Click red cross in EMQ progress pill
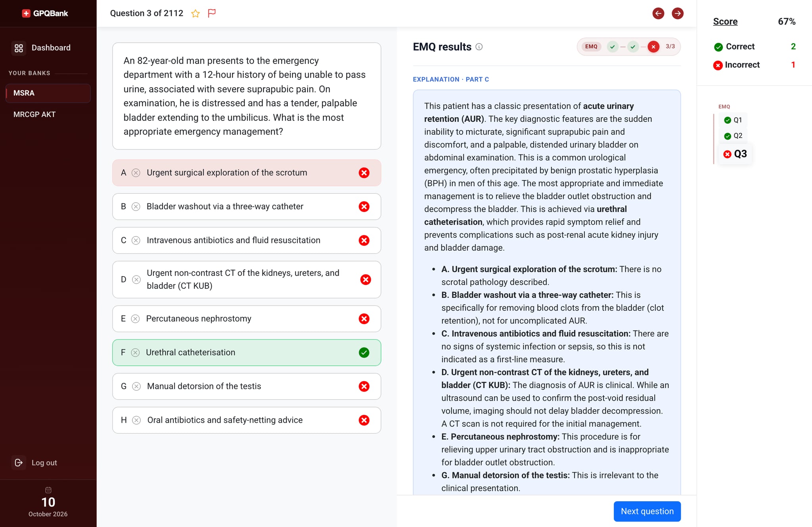Viewport: 812px width, 527px height. (653, 47)
